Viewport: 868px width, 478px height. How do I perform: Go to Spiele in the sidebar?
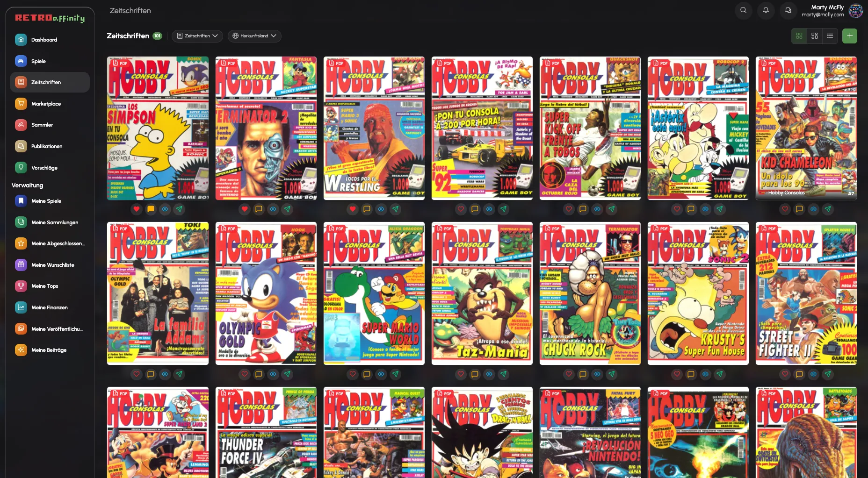(x=50, y=61)
